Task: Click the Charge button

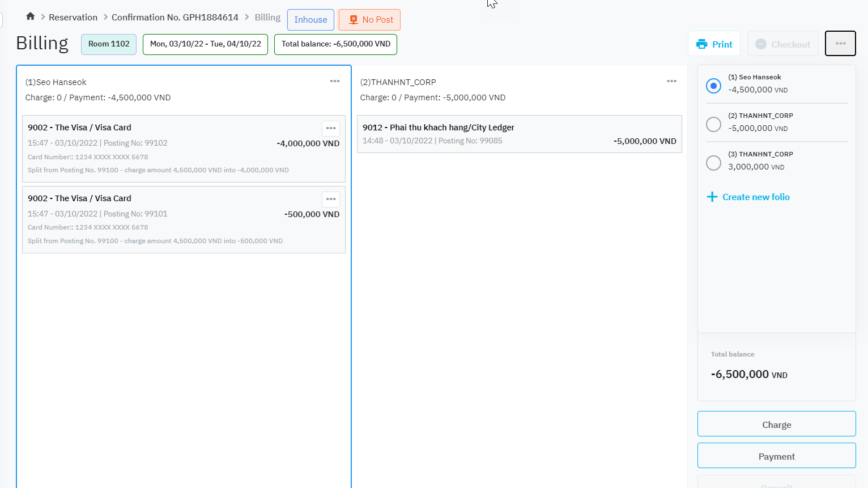Action: point(776,424)
